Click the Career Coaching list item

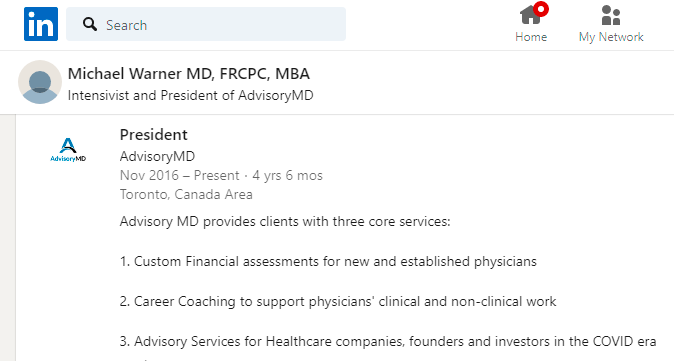[x=338, y=301]
